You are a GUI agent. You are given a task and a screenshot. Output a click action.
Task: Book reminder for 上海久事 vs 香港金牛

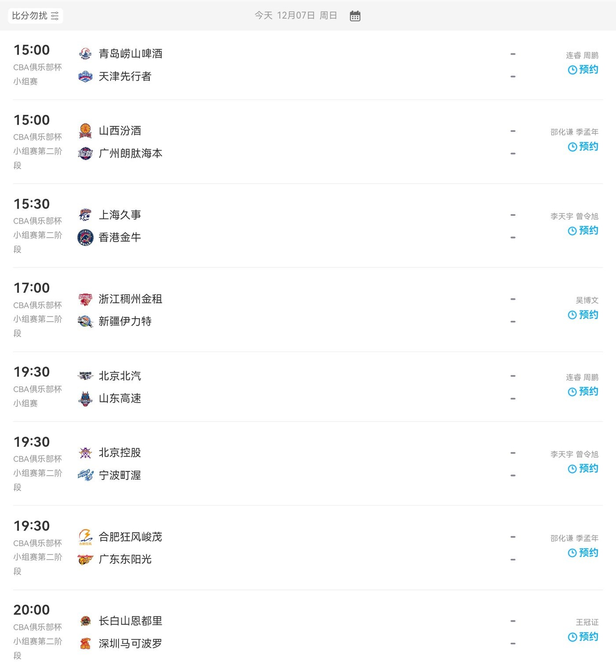pyautogui.click(x=583, y=231)
